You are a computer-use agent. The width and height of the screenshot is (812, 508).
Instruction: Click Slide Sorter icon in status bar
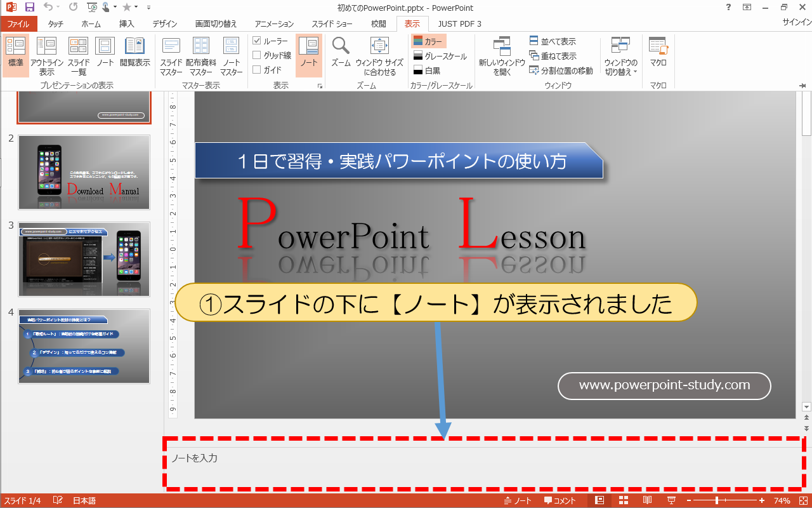click(623, 500)
